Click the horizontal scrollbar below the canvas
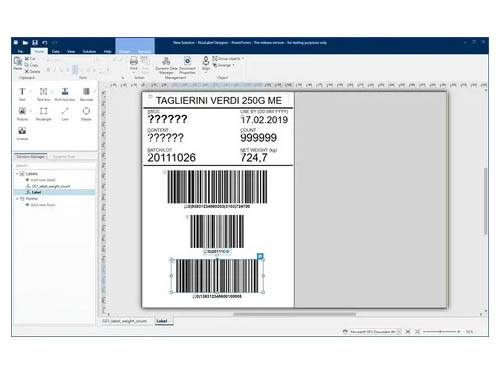 pos(294,314)
